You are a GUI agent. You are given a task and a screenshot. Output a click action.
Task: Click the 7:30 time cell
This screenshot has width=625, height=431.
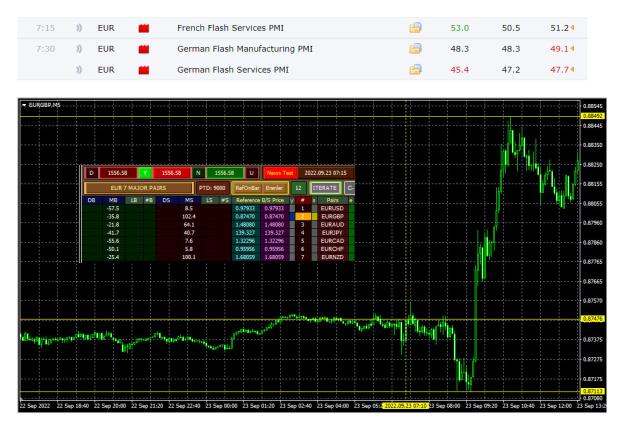(45, 49)
